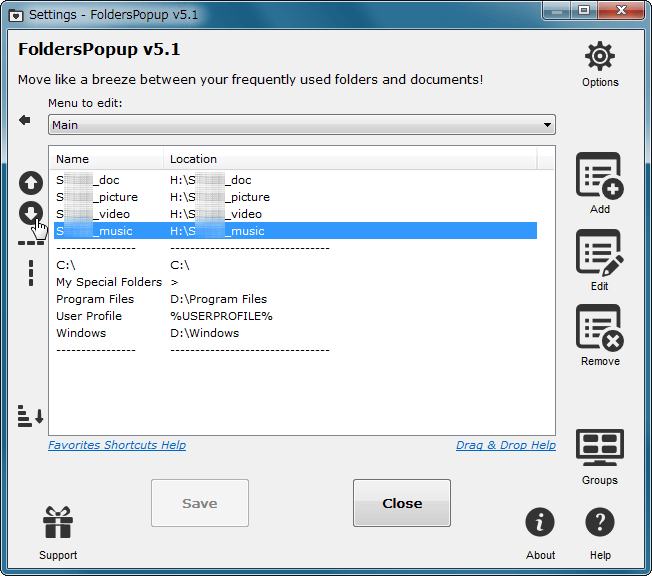652x576 pixels.
Task: Move selected item down with down arrow
Action: pos(31,213)
